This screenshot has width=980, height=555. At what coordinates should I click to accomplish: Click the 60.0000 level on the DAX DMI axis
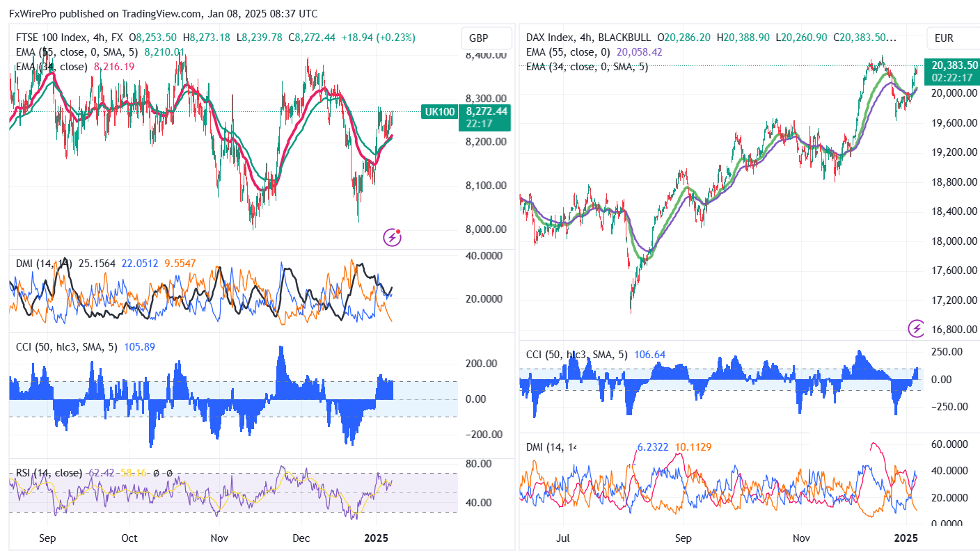point(949,444)
